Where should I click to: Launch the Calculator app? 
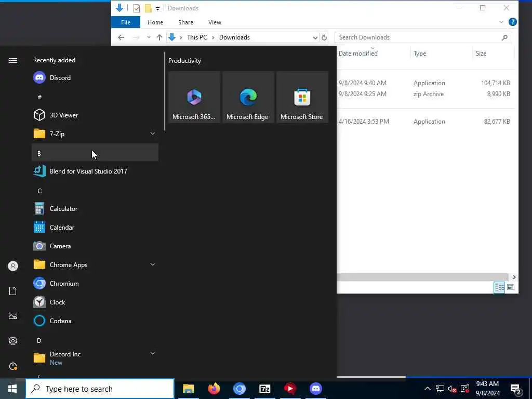pos(95,209)
